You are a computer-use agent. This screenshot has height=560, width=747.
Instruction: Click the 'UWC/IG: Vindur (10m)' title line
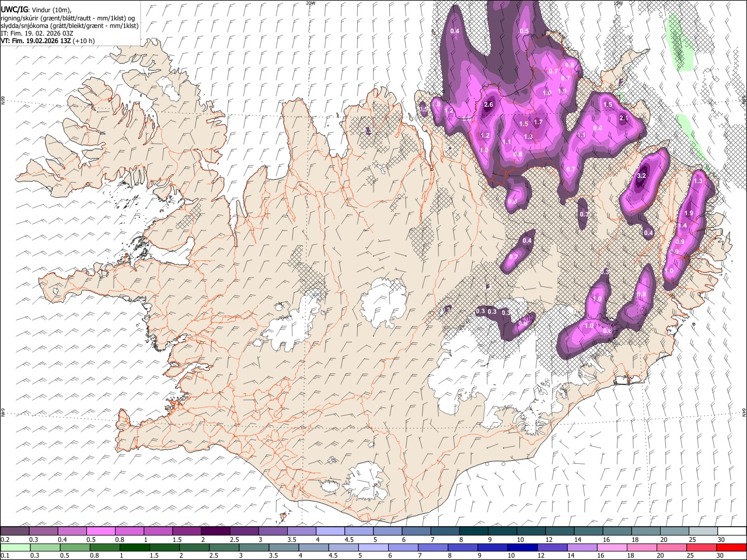pyautogui.click(x=36, y=10)
